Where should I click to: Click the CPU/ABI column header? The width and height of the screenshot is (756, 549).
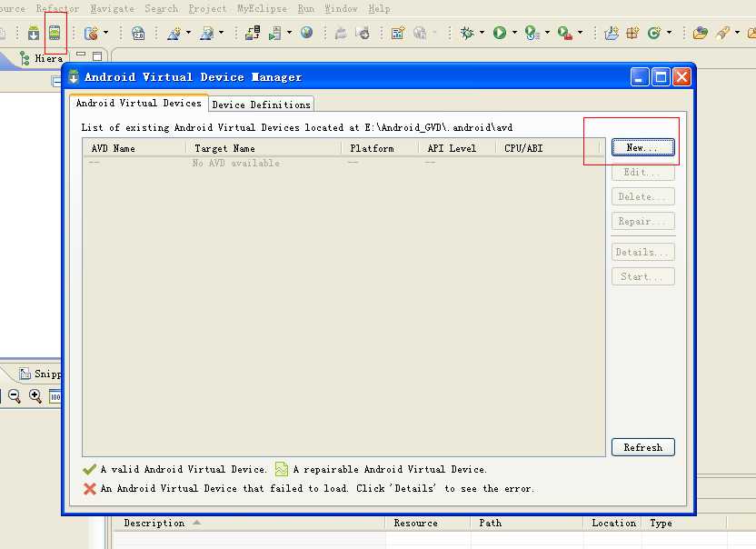[x=547, y=148]
